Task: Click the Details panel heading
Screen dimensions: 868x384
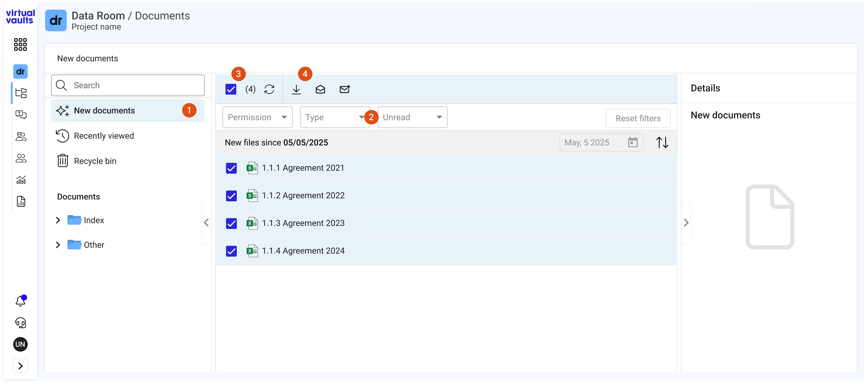Action: tap(705, 88)
